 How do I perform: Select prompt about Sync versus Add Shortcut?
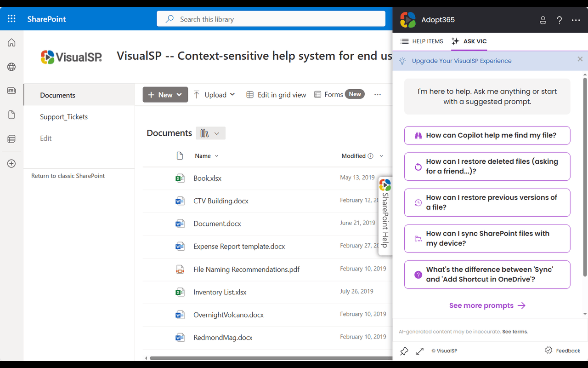(x=487, y=275)
